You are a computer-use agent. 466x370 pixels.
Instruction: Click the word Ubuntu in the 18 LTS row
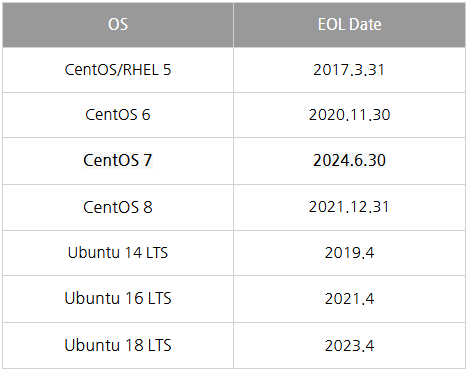coord(92,345)
